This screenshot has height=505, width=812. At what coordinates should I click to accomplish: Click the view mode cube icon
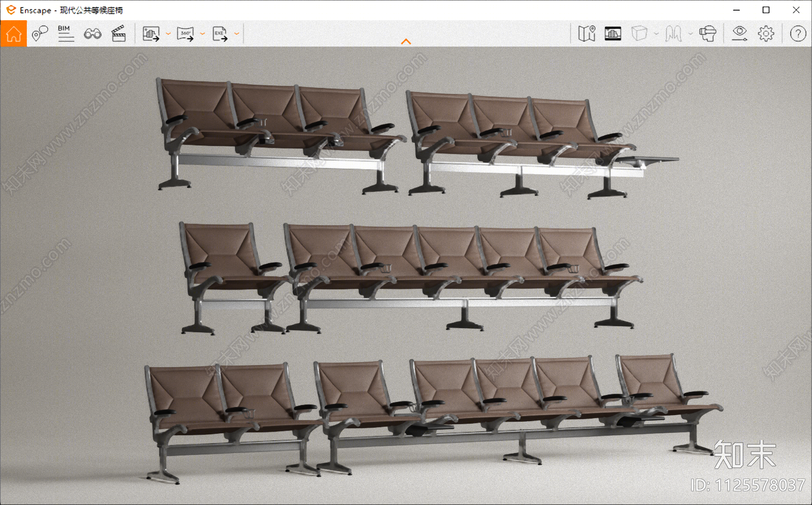639,34
